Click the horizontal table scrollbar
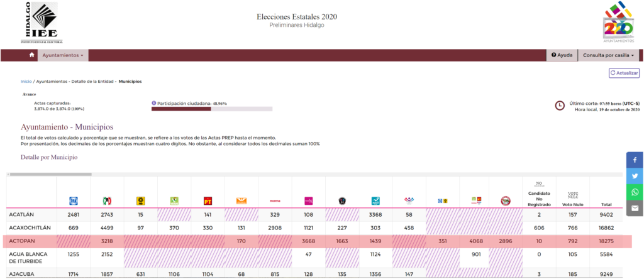The image size is (644, 279). click(50, 174)
